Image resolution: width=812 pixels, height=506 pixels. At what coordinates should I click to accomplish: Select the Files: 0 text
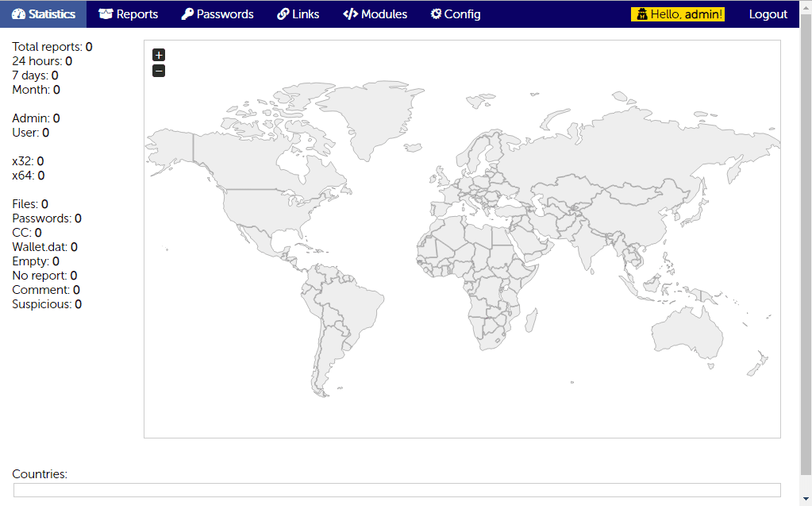[30, 204]
